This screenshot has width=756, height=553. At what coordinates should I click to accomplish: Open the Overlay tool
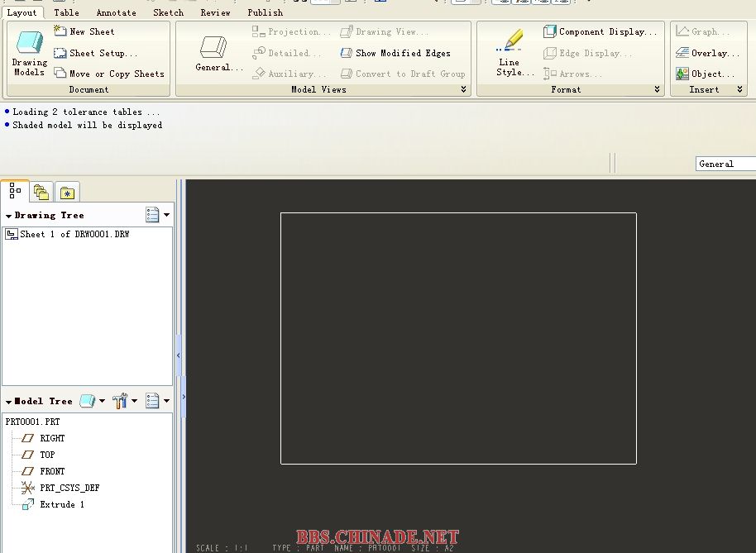[707, 53]
